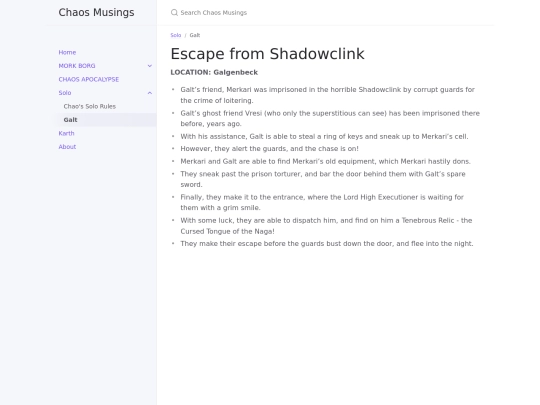Go to CHAOS APOCALYPSE page
The height and width of the screenshot is (405, 540).
coord(89,79)
